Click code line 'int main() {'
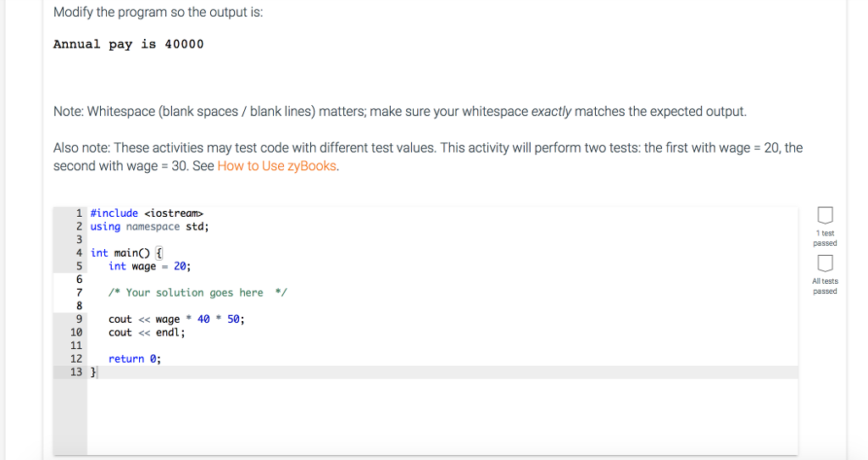Image resolution: width=868 pixels, height=460 pixels. click(127, 253)
